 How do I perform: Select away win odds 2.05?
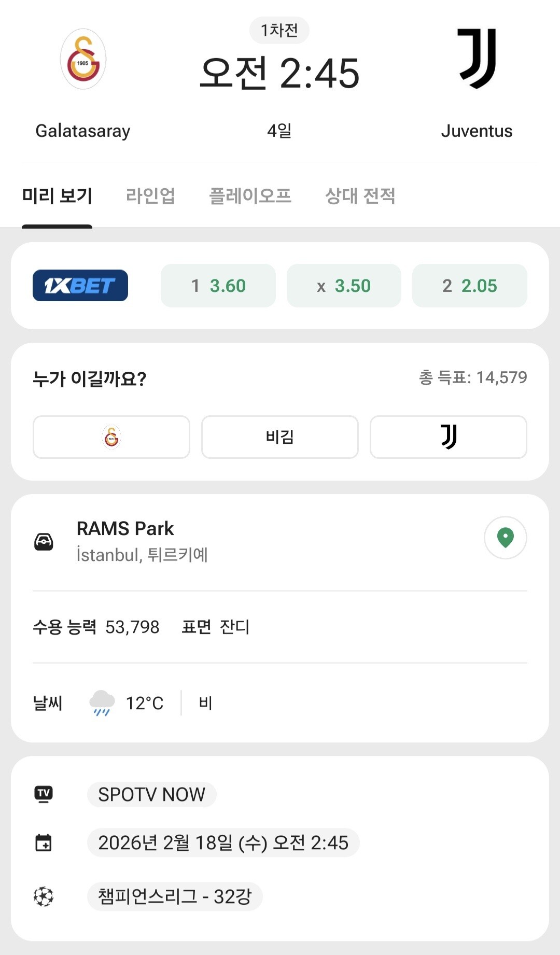(470, 286)
